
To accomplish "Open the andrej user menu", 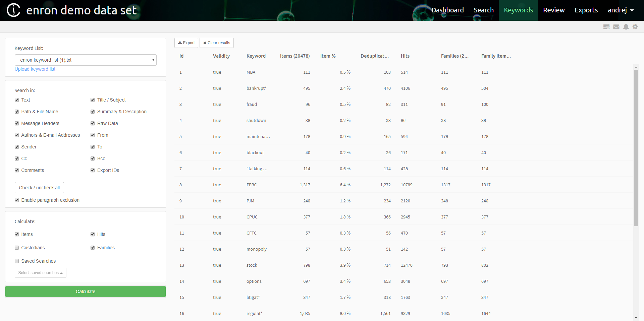I will point(621,10).
